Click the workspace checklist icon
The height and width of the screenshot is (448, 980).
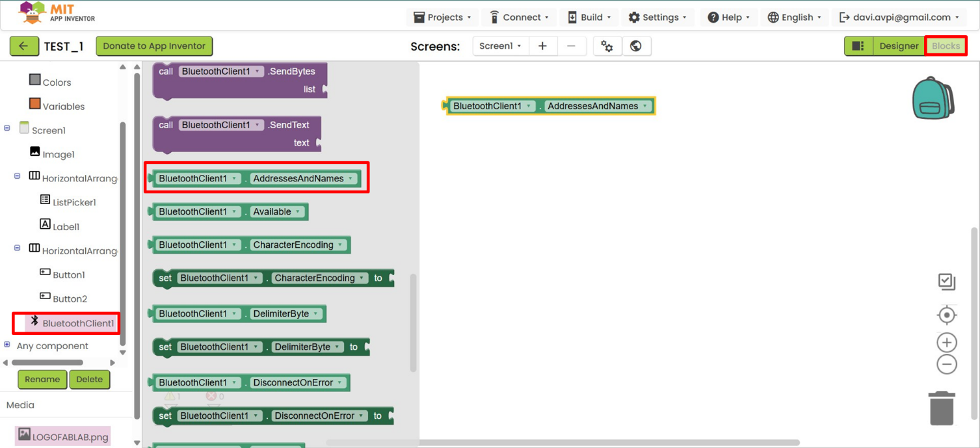pos(947,282)
